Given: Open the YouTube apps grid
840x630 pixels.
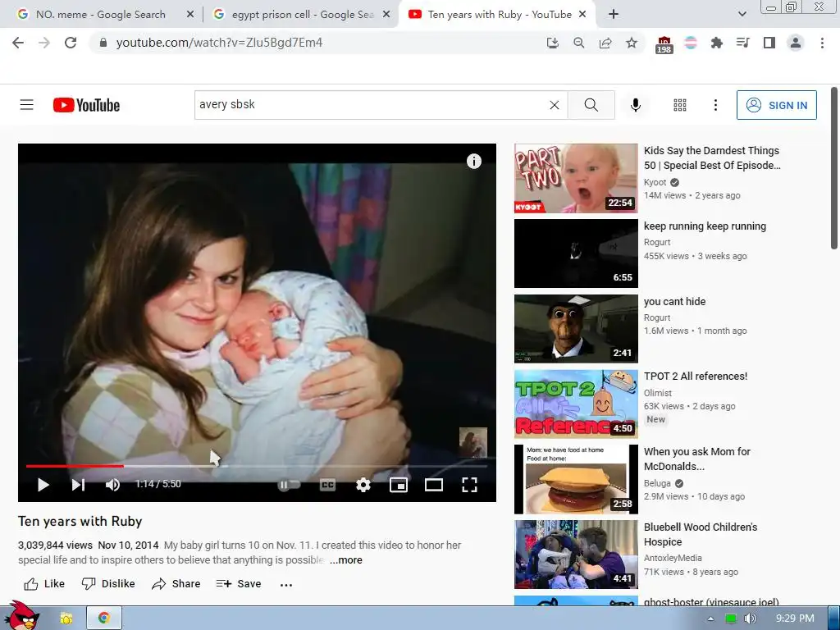Looking at the screenshot, I should [680, 105].
